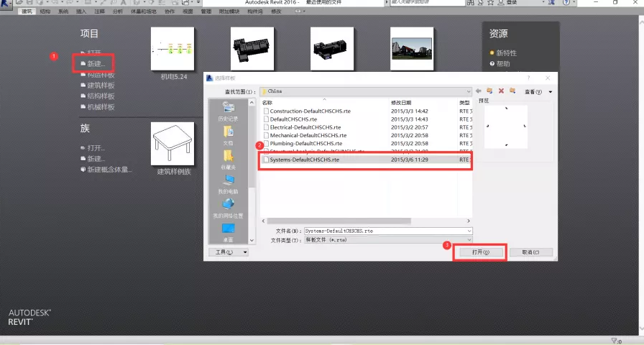The height and width of the screenshot is (345, 644).
Task: Switch to the 体量和场地 ribbon tab
Action: [143, 11]
